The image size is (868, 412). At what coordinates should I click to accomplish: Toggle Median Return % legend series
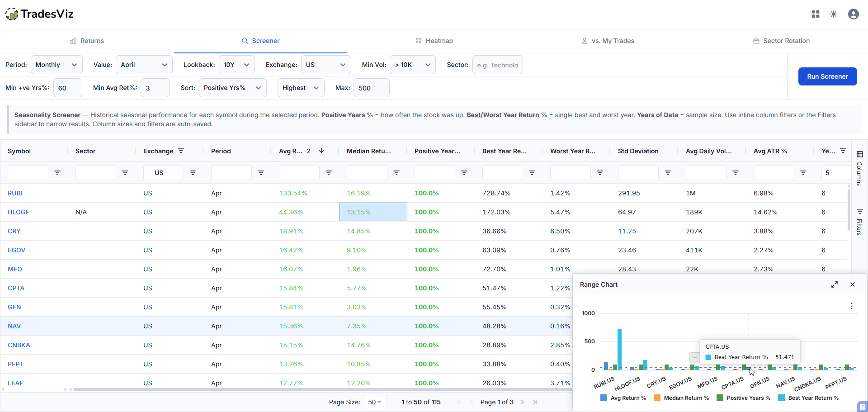tap(681, 398)
